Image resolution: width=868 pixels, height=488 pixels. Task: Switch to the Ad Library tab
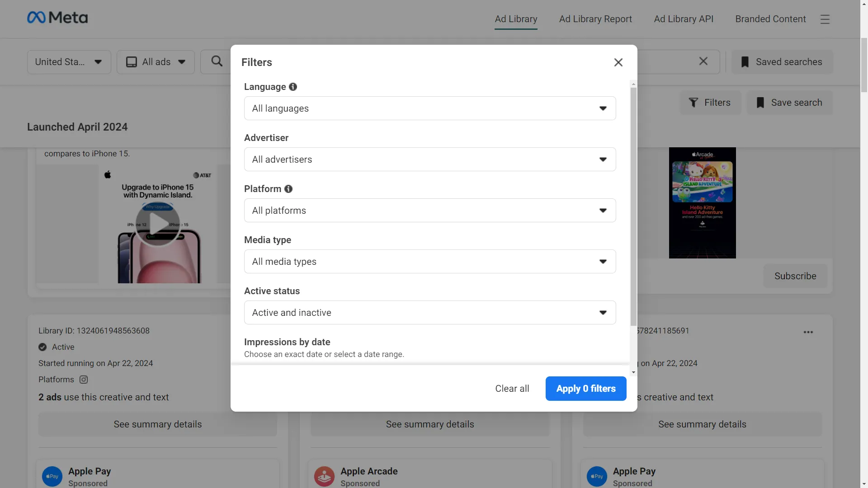516,19
